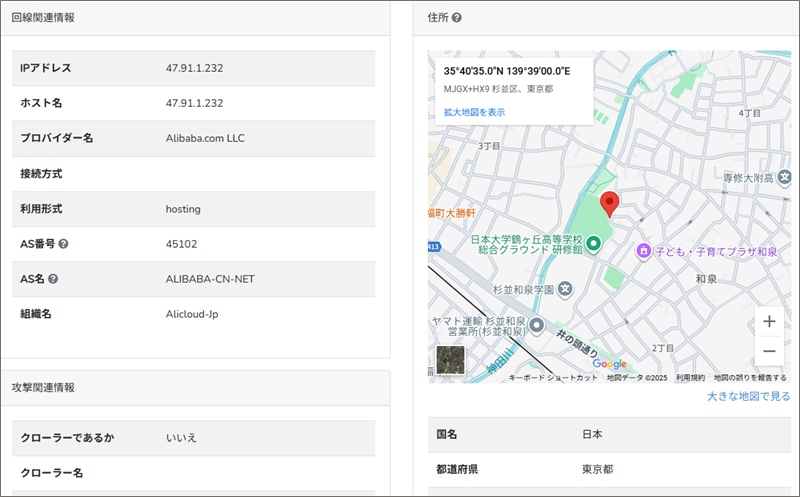
Task: Open 拡大地図を表示 link
Action: [474, 112]
